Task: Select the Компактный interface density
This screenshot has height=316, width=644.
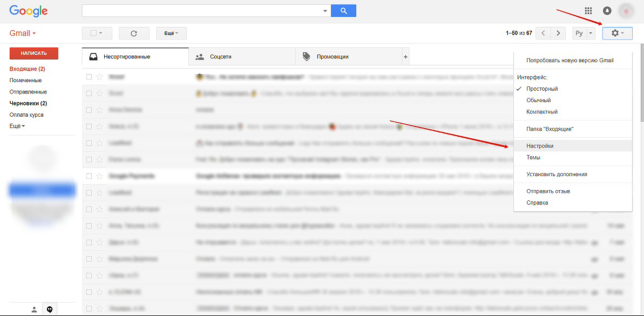Action: pyautogui.click(x=573, y=112)
